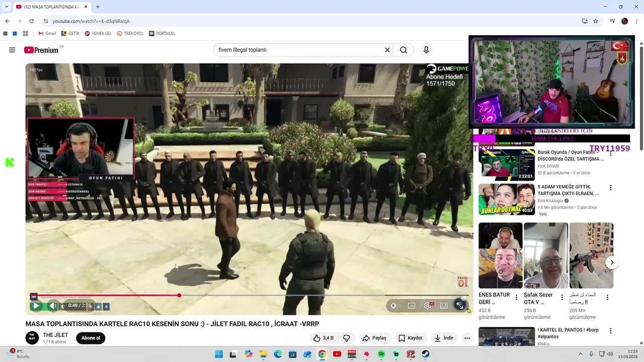Open Enis Kirazoglu channel link

coord(550,201)
